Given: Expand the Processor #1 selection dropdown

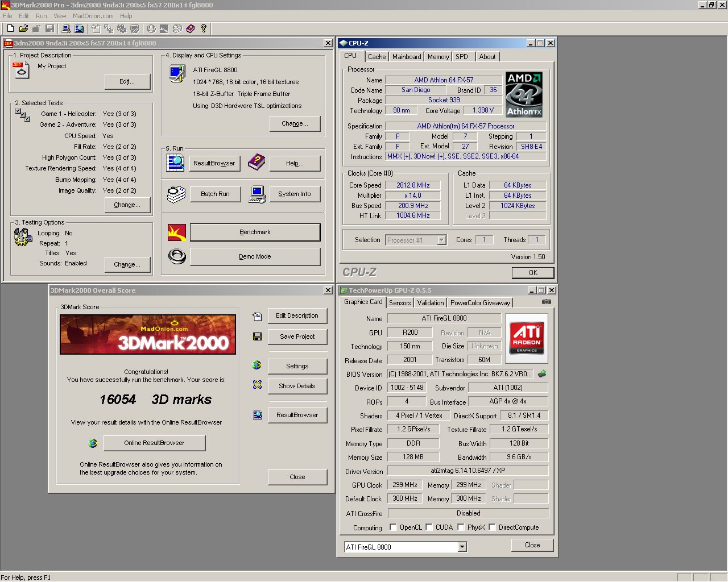Looking at the screenshot, I should (x=441, y=240).
